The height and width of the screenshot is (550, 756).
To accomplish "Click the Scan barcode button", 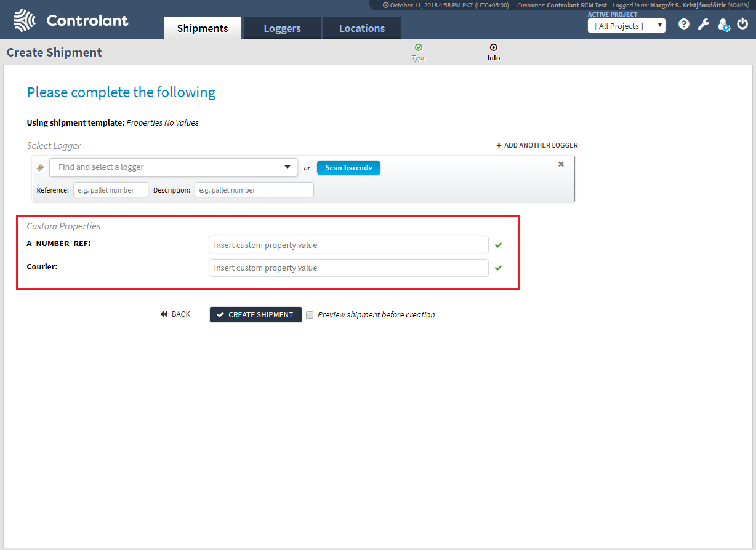I will 348,168.
